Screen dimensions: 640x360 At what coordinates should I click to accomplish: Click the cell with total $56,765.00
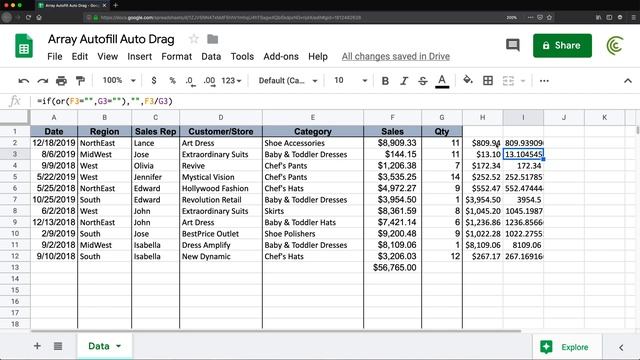tap(392, 267)
